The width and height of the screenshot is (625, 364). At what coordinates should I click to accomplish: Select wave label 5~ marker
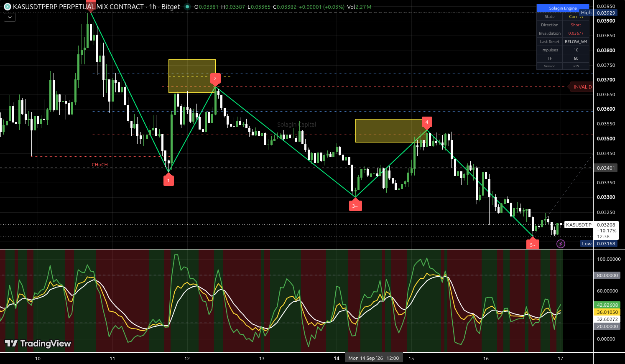coord(533,244)
